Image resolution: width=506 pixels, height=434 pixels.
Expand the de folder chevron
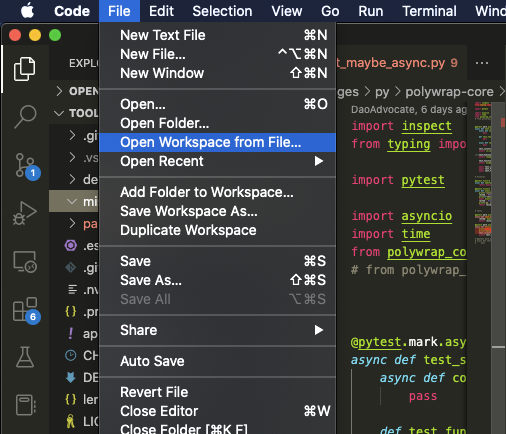pyautogui.click(x=72, y=179)
